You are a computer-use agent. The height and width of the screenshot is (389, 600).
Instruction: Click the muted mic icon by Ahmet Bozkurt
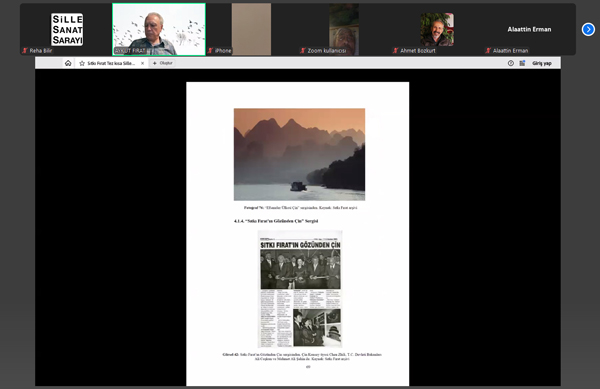tap(395, 50)
